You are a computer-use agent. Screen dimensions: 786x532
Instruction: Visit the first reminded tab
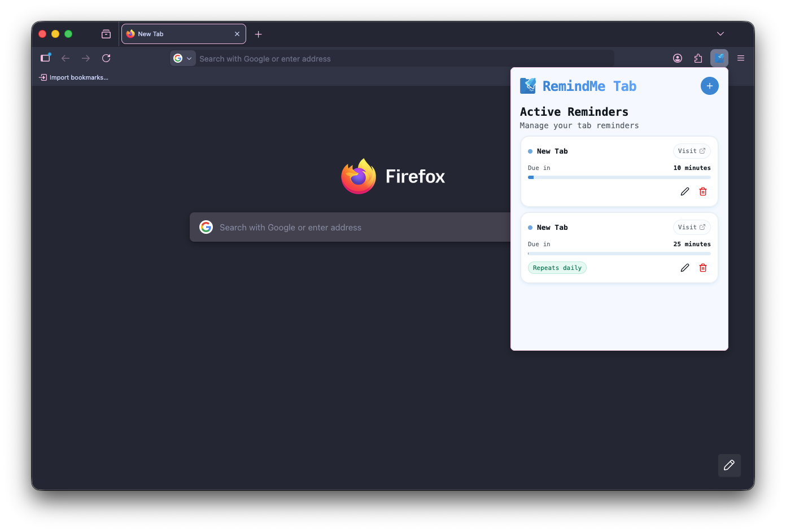pos(691,151)
